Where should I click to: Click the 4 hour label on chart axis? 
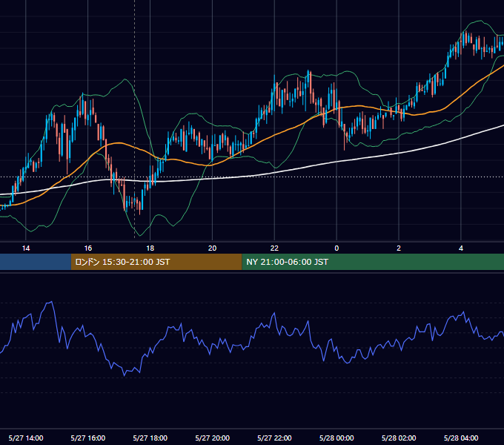461,248
